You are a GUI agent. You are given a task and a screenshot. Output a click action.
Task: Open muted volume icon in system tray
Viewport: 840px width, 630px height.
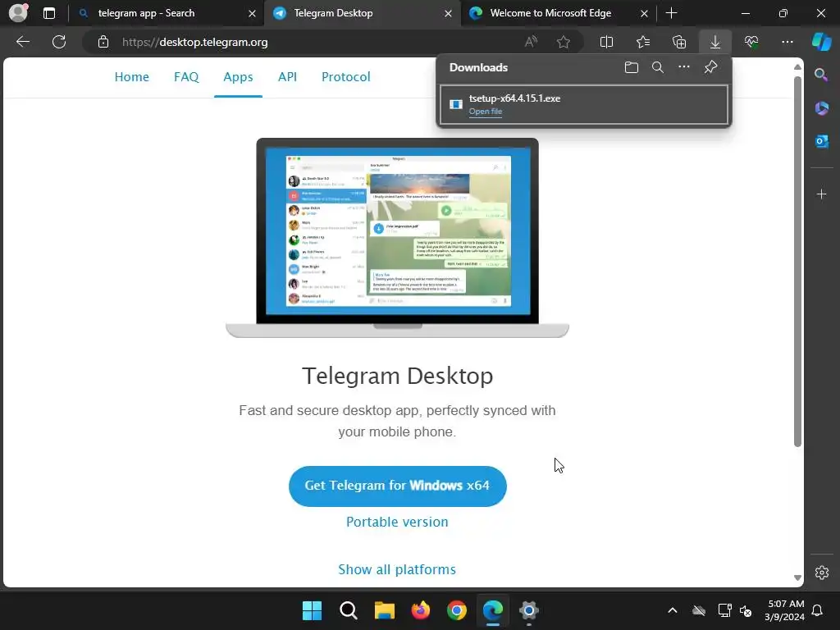pos(746,610)
